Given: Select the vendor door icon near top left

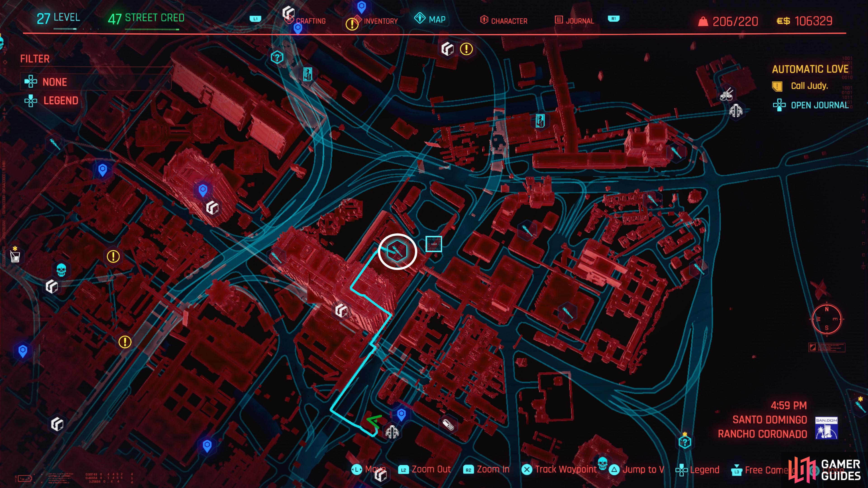Looking at the screenshot, I should 307,74.
